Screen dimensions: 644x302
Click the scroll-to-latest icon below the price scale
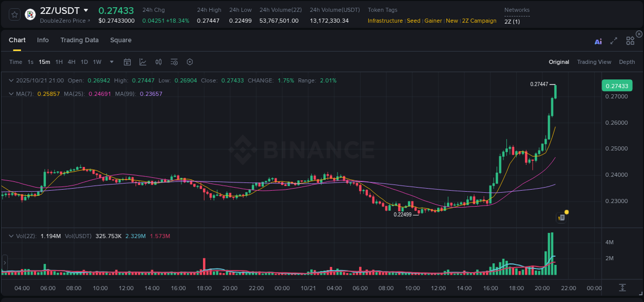click(x=623, y=289)
